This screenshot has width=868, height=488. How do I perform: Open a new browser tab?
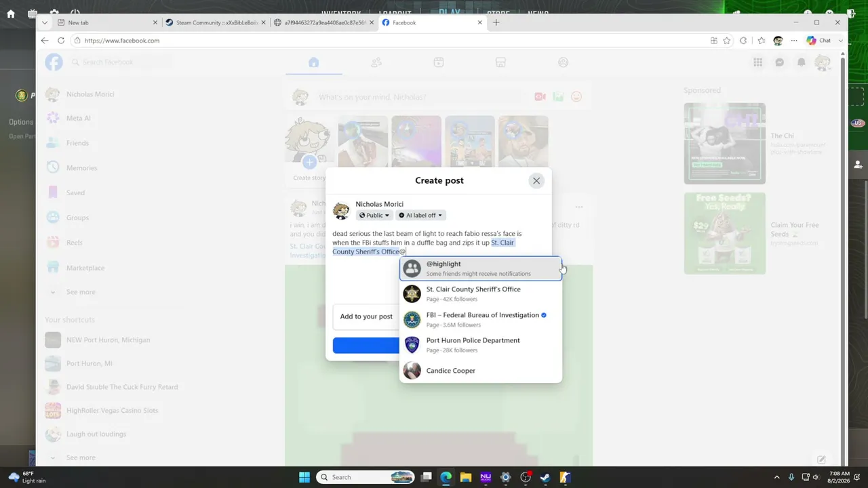(x=496, y=22)
